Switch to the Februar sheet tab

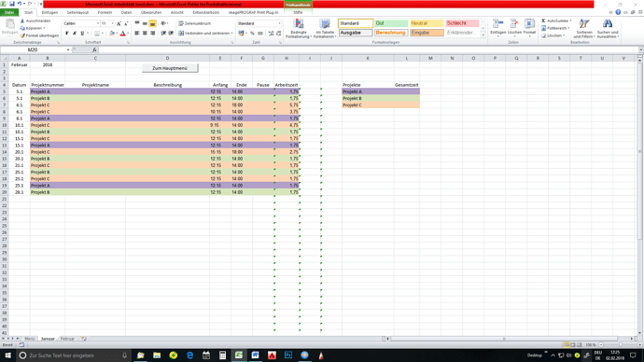point(67,339)
